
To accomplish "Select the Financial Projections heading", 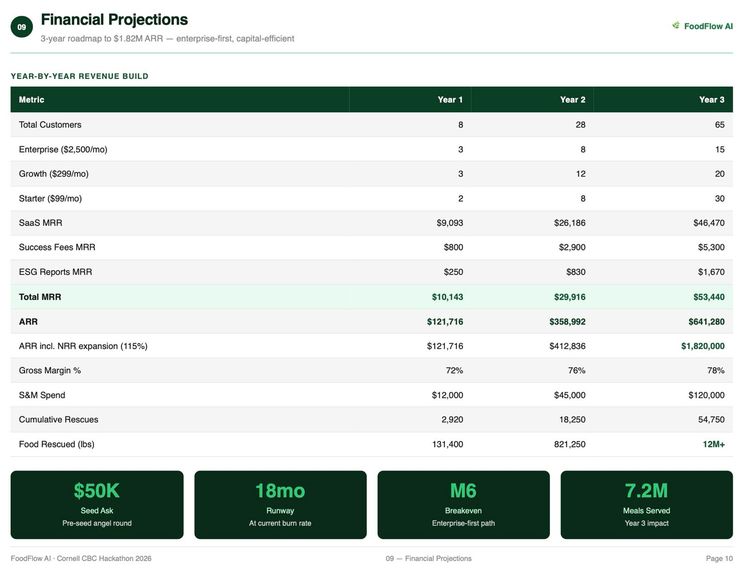I will [114, 19].
